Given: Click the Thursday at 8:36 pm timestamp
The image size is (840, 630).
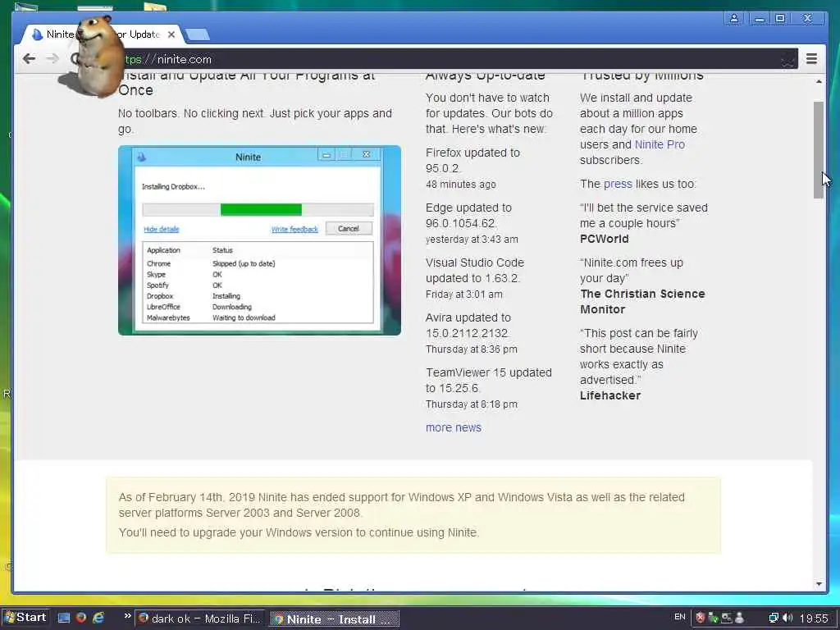Looking at the screenshot, I should coord(472,349).
